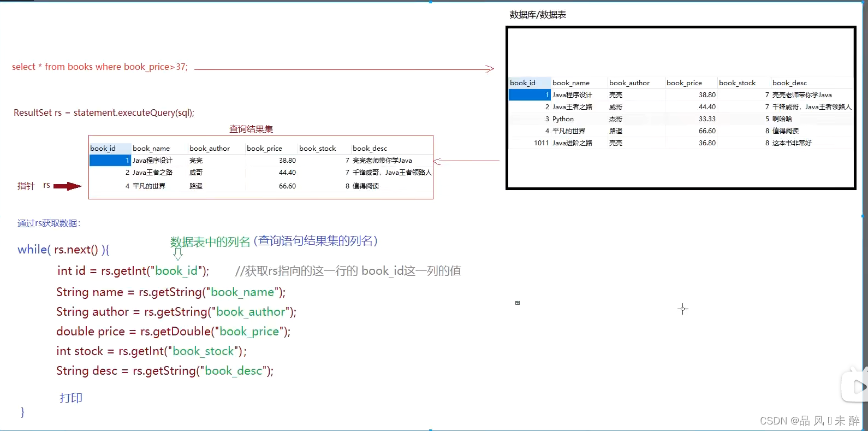The width and height of the screenshot is (868, 431).
Task: Click book_price header in the database table
Action: click(684, 82)
